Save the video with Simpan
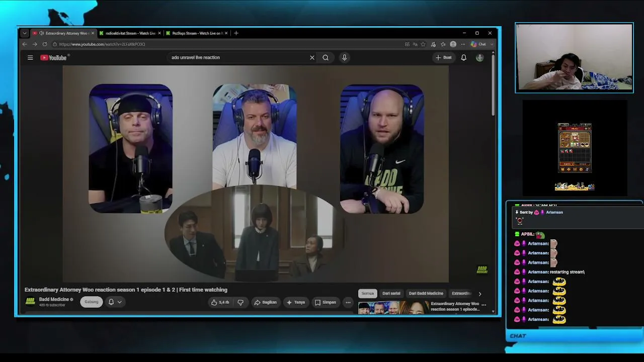644x362 pixels. [326, 302]
